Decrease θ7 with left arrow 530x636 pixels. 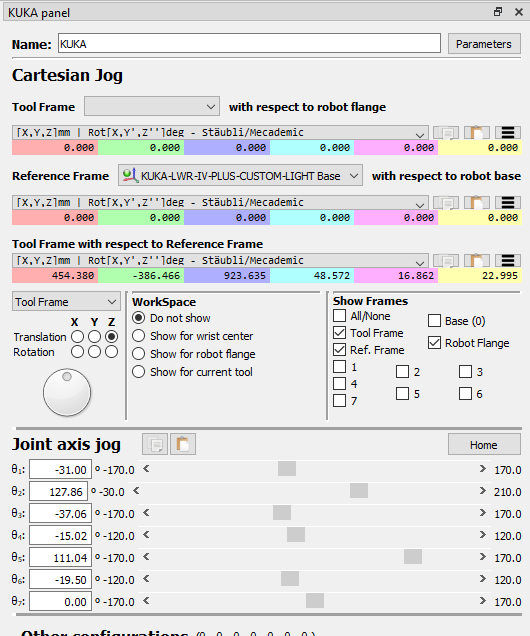point(146,600)
